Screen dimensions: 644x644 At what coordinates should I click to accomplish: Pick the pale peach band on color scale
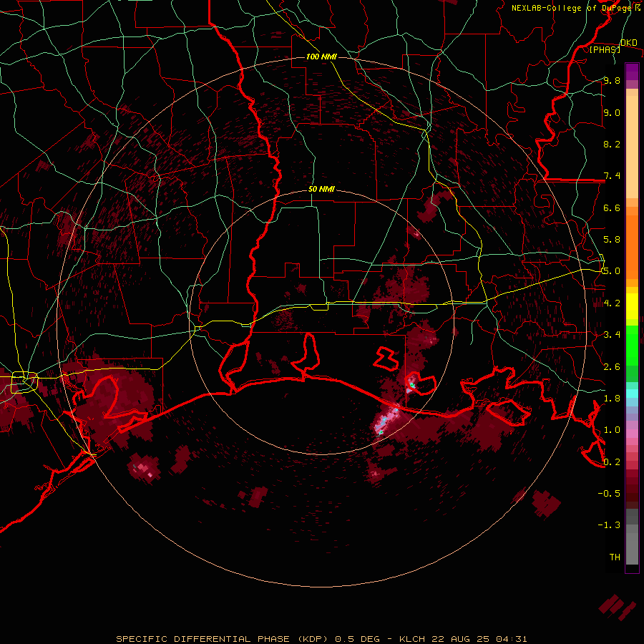(632, 147)
